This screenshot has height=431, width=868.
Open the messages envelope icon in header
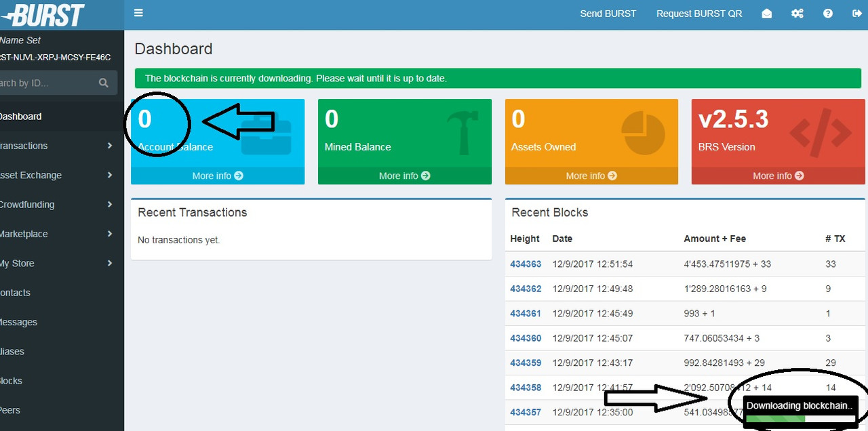click(767, 14)
